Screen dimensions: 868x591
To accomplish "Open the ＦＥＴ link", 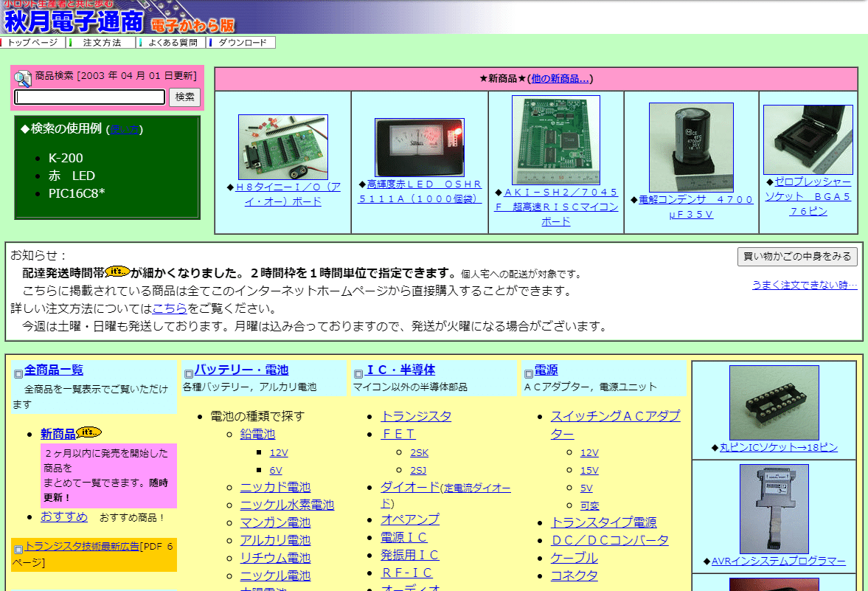I will (398, 435).
